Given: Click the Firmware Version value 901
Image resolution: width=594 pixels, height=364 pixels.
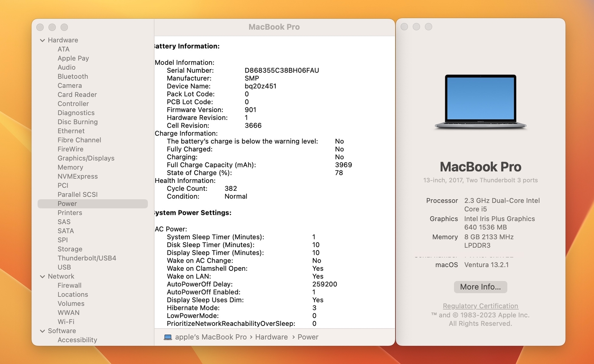Looking at the screenshot, I should point(251,110).
